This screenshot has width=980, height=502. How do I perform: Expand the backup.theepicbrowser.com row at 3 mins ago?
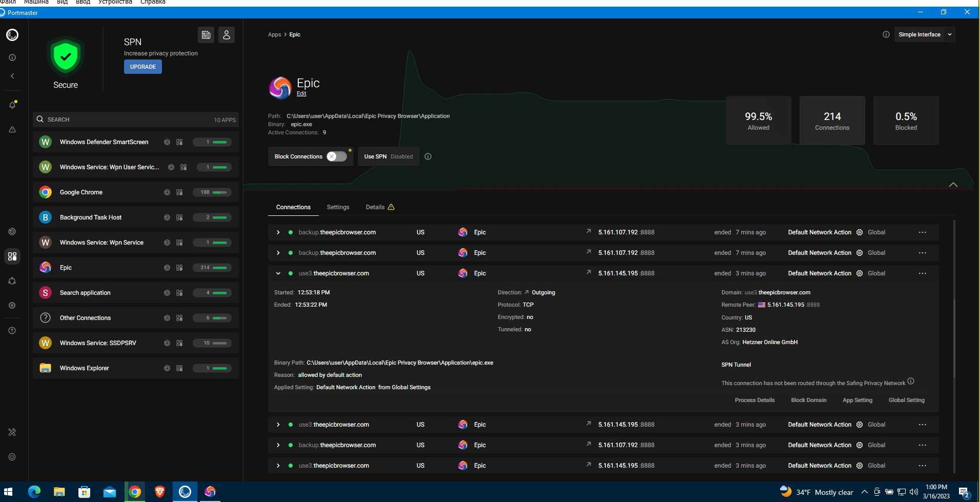tap(278, 445)
